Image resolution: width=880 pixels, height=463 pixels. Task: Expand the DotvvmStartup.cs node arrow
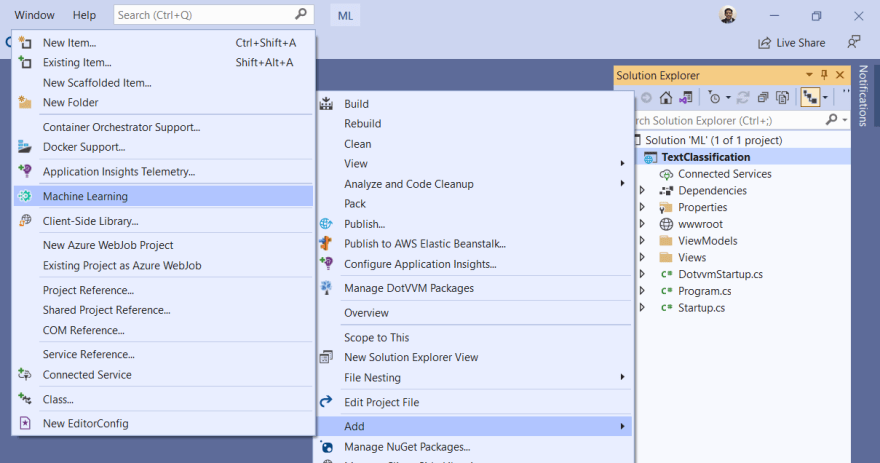(x=643, y=274)
